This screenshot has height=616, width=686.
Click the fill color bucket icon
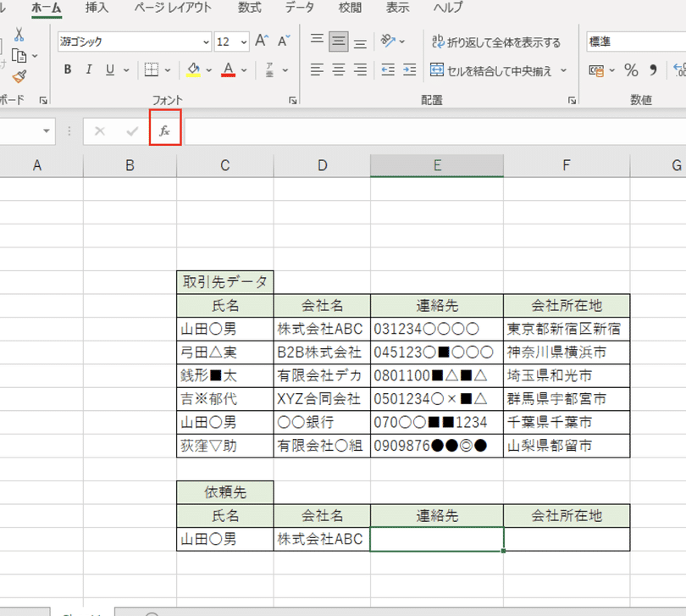(193, 69)
